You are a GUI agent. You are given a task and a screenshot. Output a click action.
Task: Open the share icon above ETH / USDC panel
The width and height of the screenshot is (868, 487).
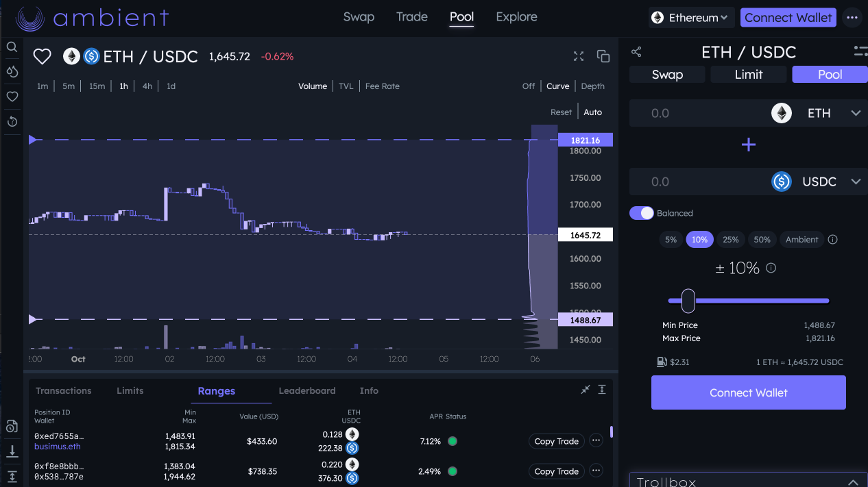(x=636, y=51)
